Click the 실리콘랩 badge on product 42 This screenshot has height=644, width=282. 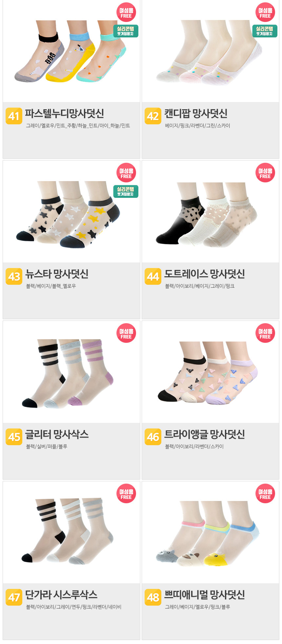265,31
